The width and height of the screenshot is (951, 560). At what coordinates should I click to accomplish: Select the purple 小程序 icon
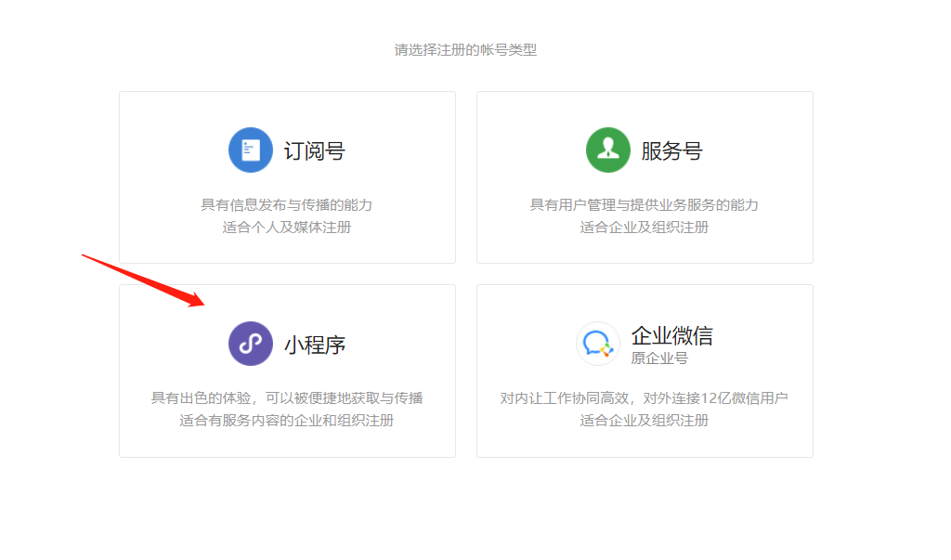pyautogui.click(x=250, y=344)
